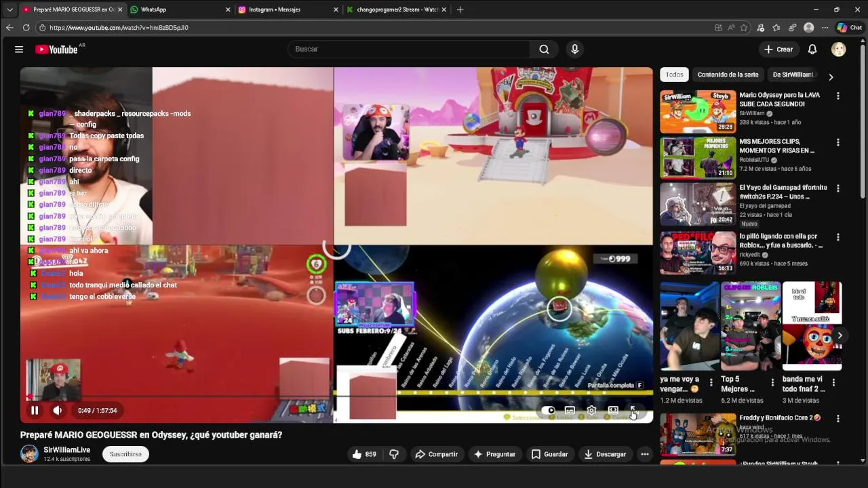Open the tab search dropdown arrow
Screen dimensions: 868x488
[9, 9]
